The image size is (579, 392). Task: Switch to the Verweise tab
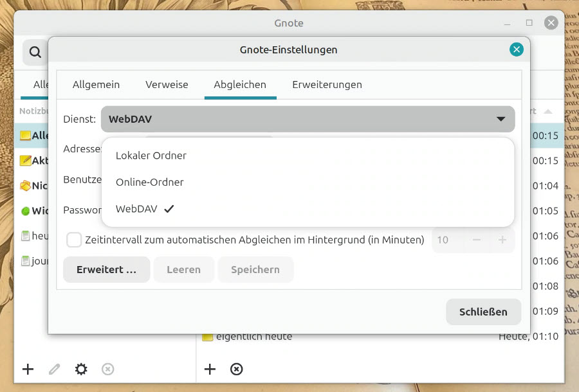pyautogui.click(x=167, y=85)
